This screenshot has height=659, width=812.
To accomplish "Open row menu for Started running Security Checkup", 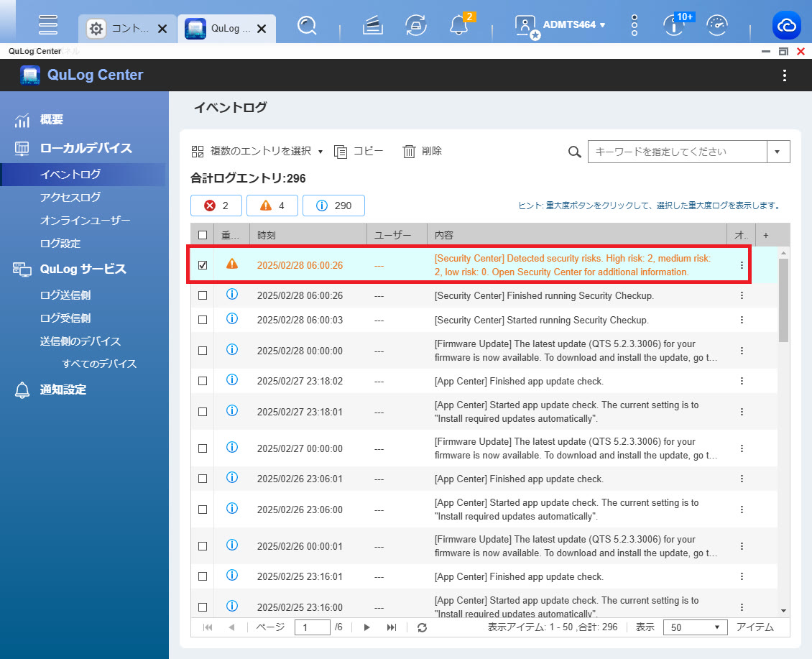I will point(742,320).
